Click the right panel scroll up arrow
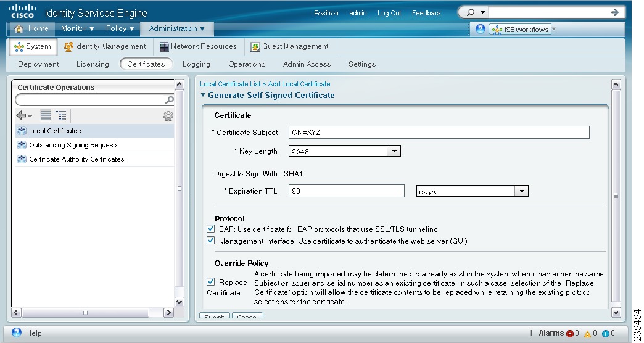Image resolution: width=644 pixels, height=343 pixels. (x=616, y=85)
